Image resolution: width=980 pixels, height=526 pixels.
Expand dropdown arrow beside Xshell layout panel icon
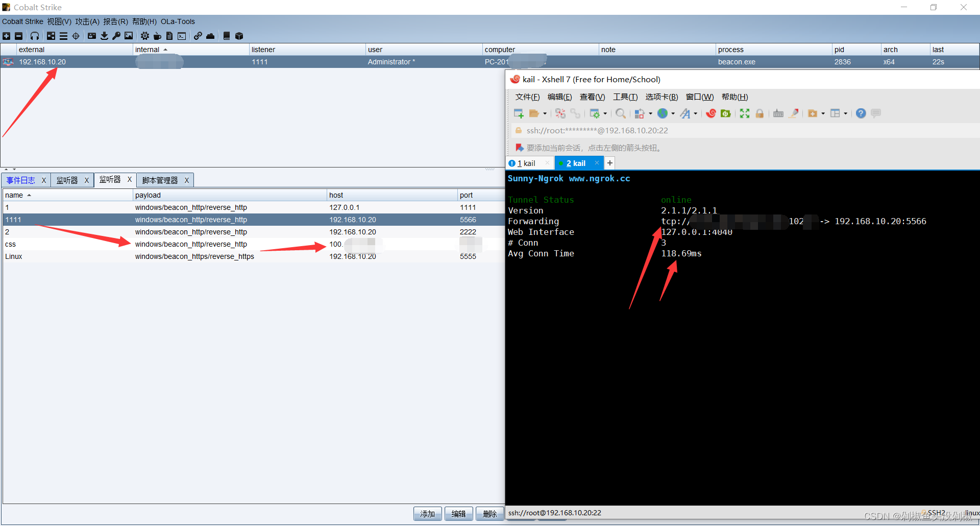point(846,113)
